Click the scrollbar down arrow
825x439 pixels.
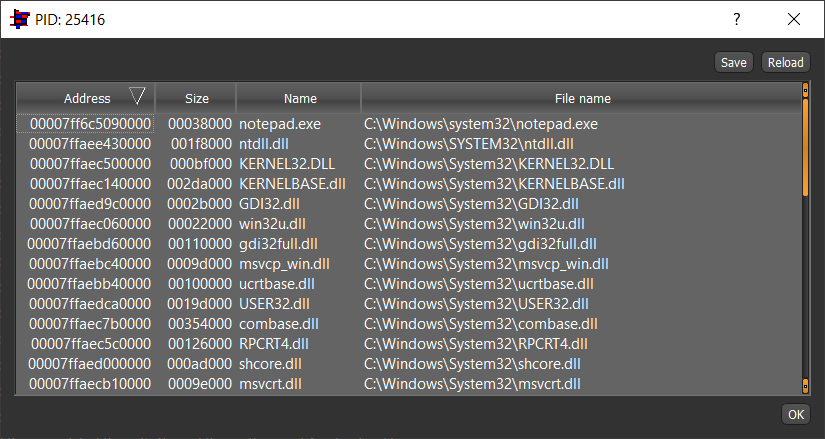pos(805,386)
